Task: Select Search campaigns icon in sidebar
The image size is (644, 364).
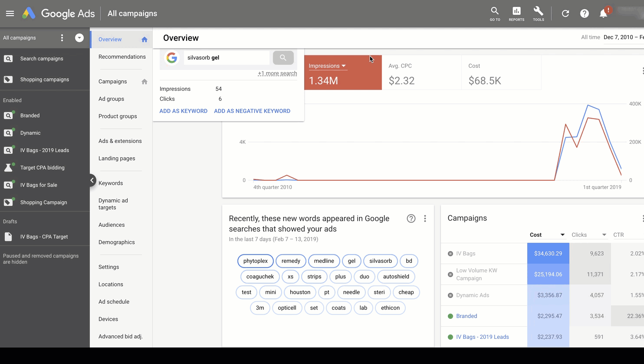Action: (x=8, y=59)
